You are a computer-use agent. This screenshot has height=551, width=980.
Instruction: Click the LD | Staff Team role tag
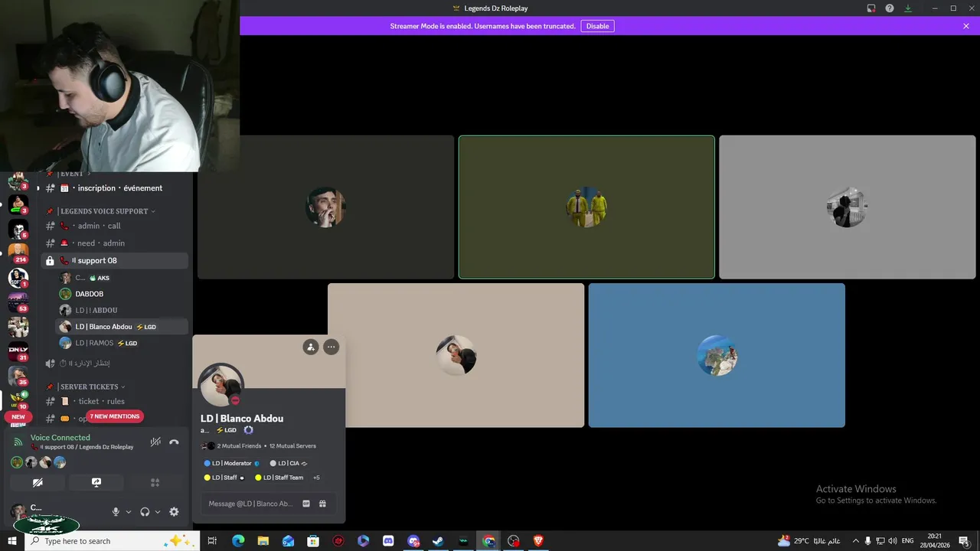coord(279,478)
